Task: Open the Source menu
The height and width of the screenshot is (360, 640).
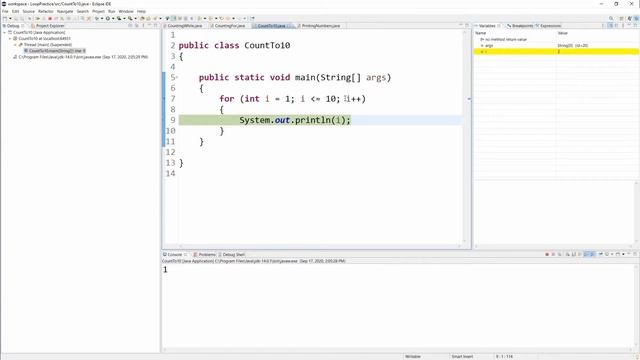Action: click(x=29, y=11)
